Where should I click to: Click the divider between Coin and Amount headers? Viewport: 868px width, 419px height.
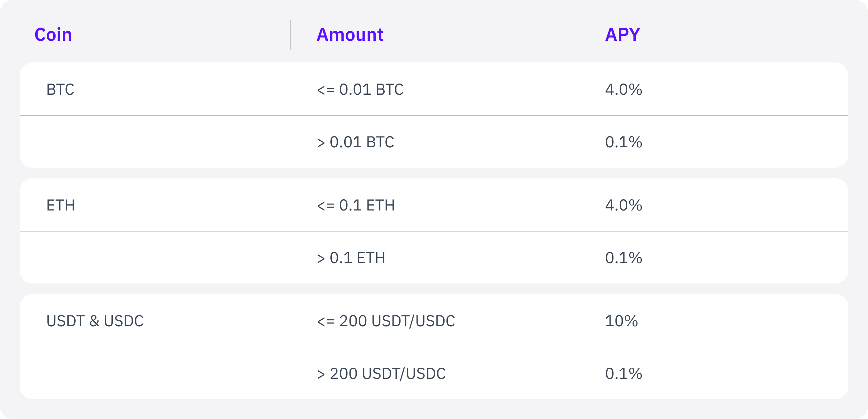290,35
